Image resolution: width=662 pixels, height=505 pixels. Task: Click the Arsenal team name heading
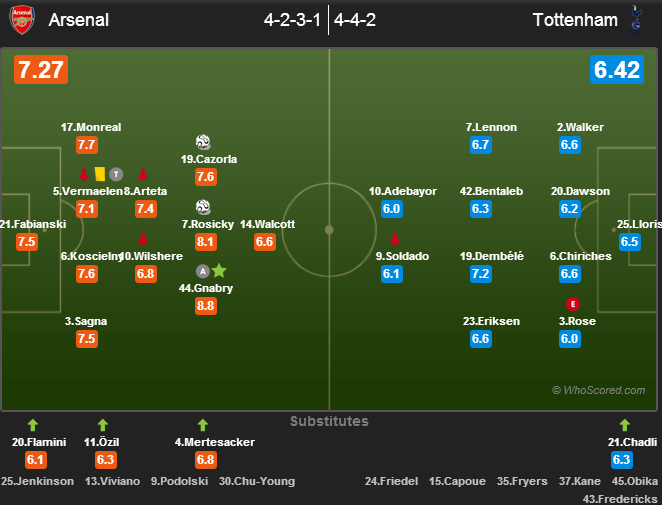pyautogui.click(x=79, y=20)
